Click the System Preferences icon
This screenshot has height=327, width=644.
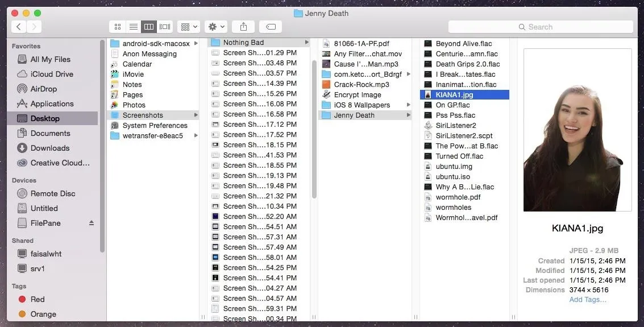[115, 126]
